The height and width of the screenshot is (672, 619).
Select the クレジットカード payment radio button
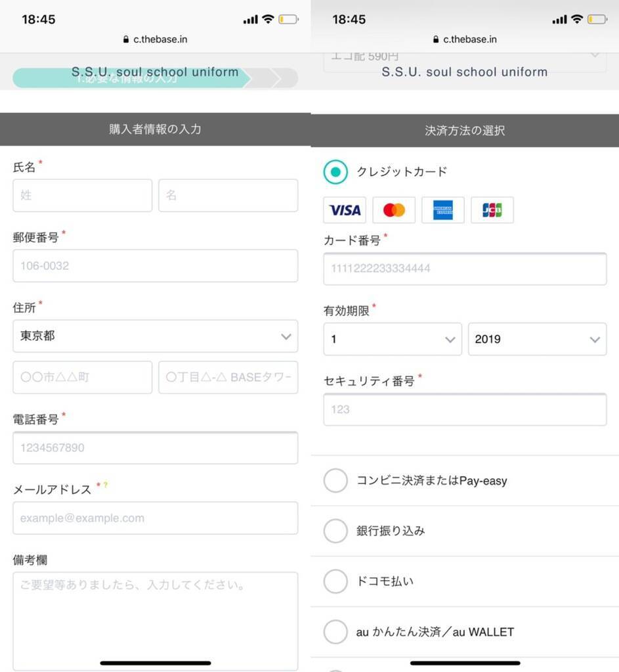pos(335,172)
